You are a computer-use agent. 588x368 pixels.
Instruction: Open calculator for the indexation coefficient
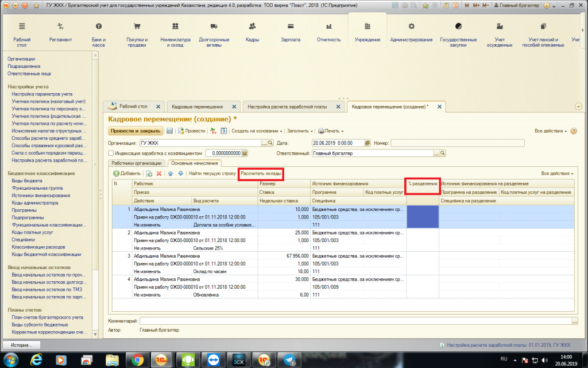coord(244,154)
